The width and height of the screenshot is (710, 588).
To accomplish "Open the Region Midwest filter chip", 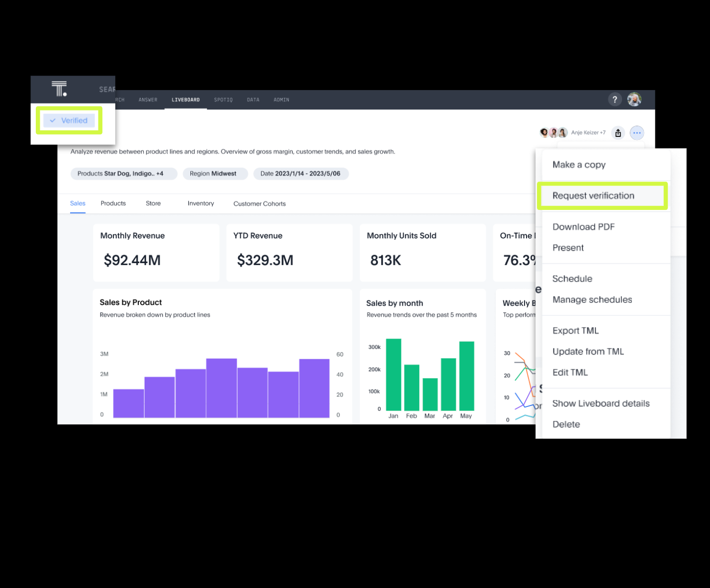I will 215,174.
